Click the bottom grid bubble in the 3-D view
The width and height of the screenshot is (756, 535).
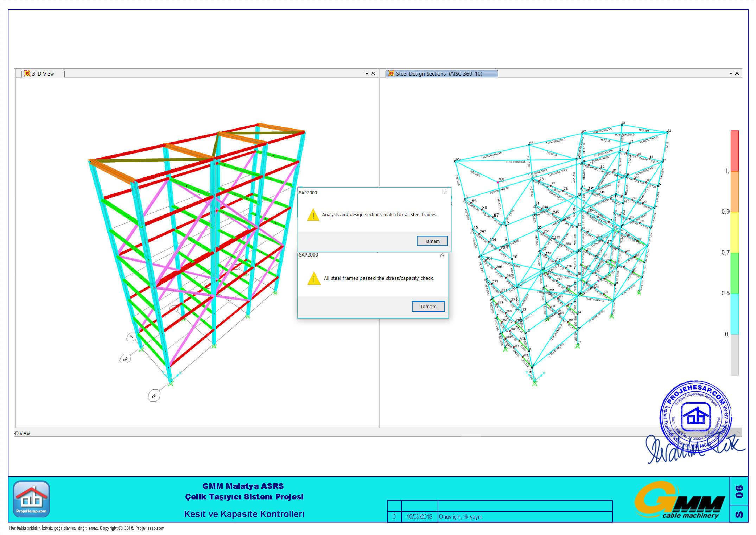click(x=154, y=396)
